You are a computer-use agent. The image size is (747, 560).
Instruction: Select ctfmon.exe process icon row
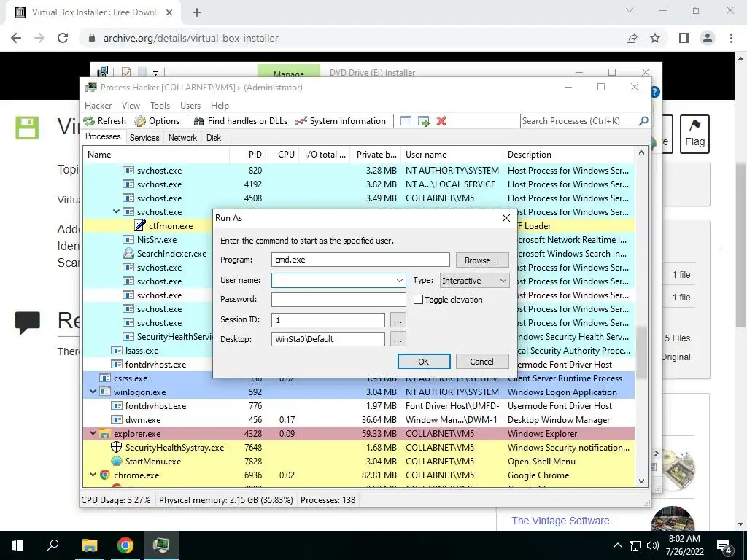(x=139, y=226)
